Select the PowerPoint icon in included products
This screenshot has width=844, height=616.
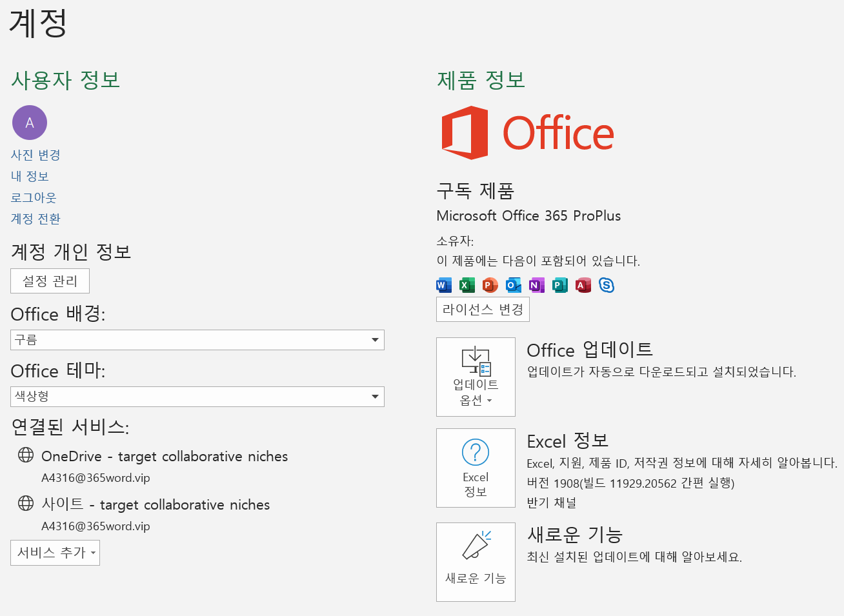click(x=490, y=285)
